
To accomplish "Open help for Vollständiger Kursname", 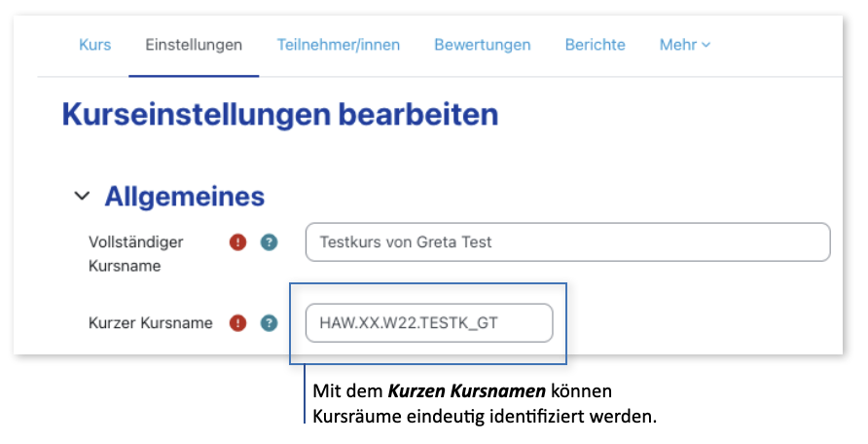I will (269, 242).
